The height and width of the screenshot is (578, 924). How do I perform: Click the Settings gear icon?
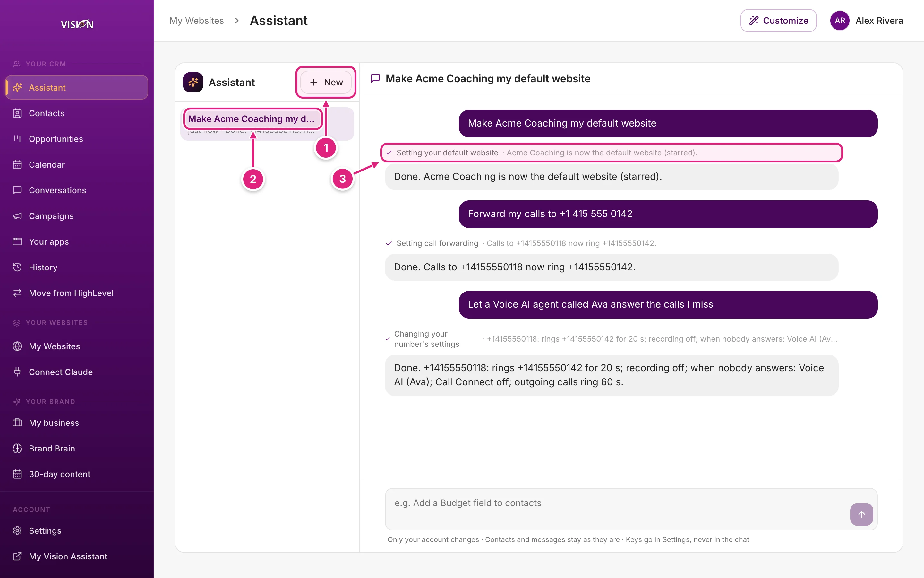point(17,530)
